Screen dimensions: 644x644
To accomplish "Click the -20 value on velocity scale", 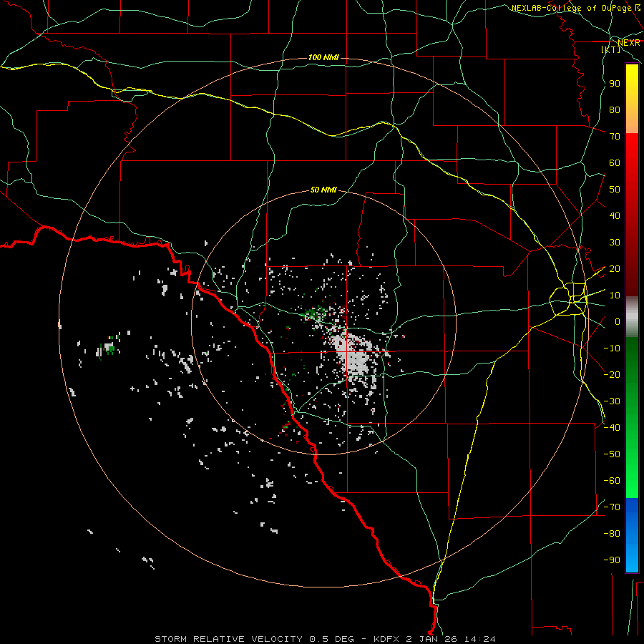I will (612, 374).
